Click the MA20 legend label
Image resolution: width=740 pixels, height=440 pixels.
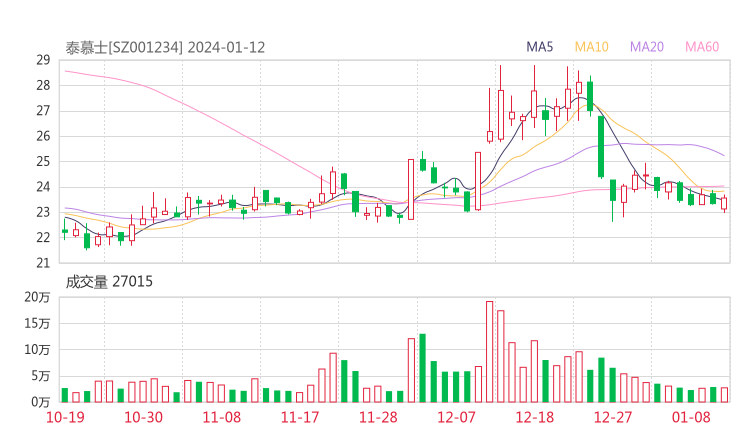click(647, 47)
